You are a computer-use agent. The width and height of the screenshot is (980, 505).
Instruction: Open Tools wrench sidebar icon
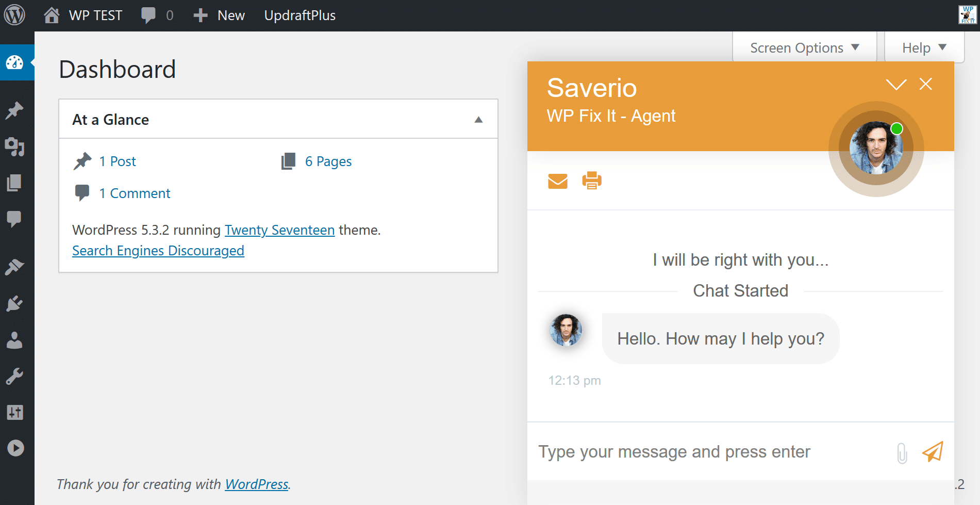click(14, 377)
